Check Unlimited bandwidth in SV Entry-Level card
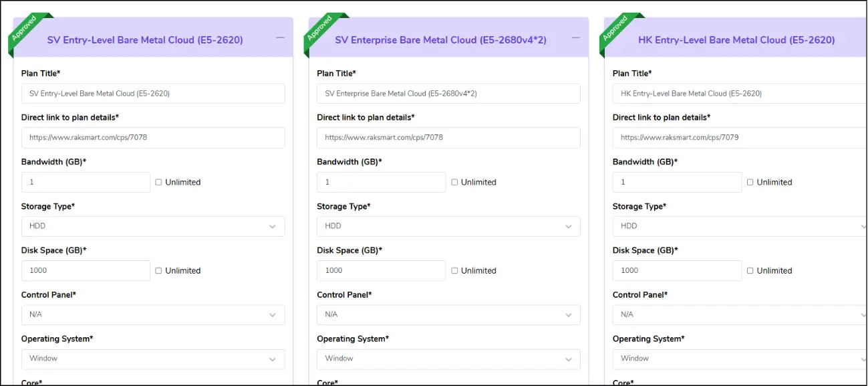The height and width of the screenshot is (386, 868). point(158,182)
